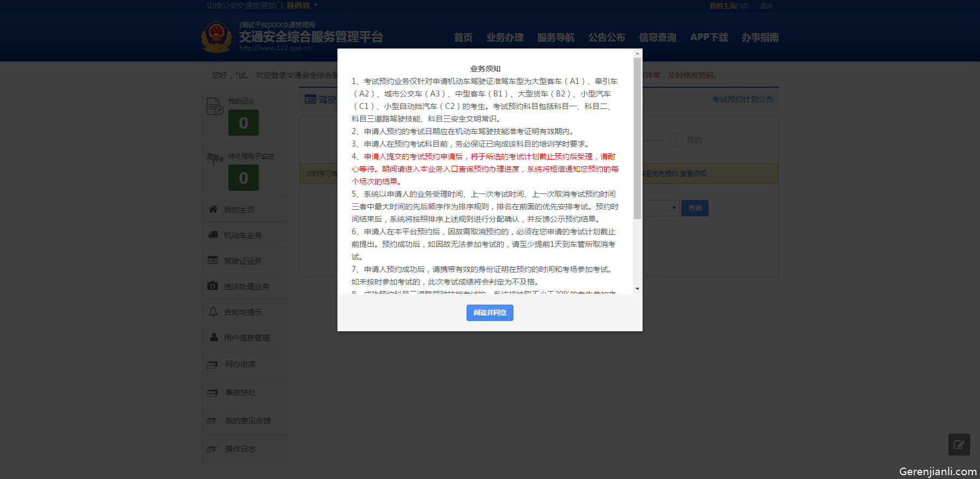This screenshot has width=980, height=479.
Task: Click the 业务须知 dialog title
Action: pyautogui.click(x=485, y=69)
